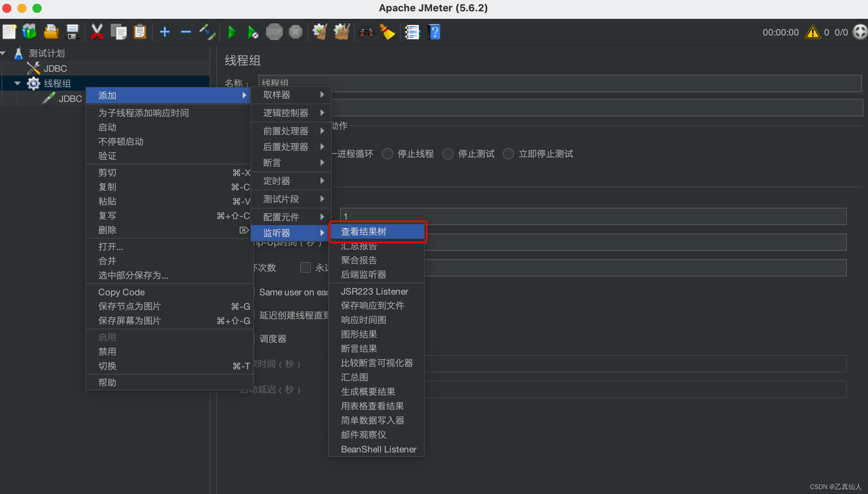Expand the 前置处理器 submenu
868x494 pixels.
tap(291, 131)
